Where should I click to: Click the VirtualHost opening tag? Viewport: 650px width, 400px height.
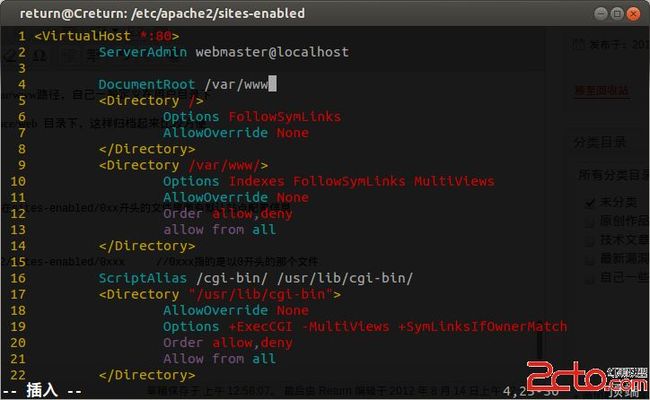pyautogui.click(x=107, y=36)
